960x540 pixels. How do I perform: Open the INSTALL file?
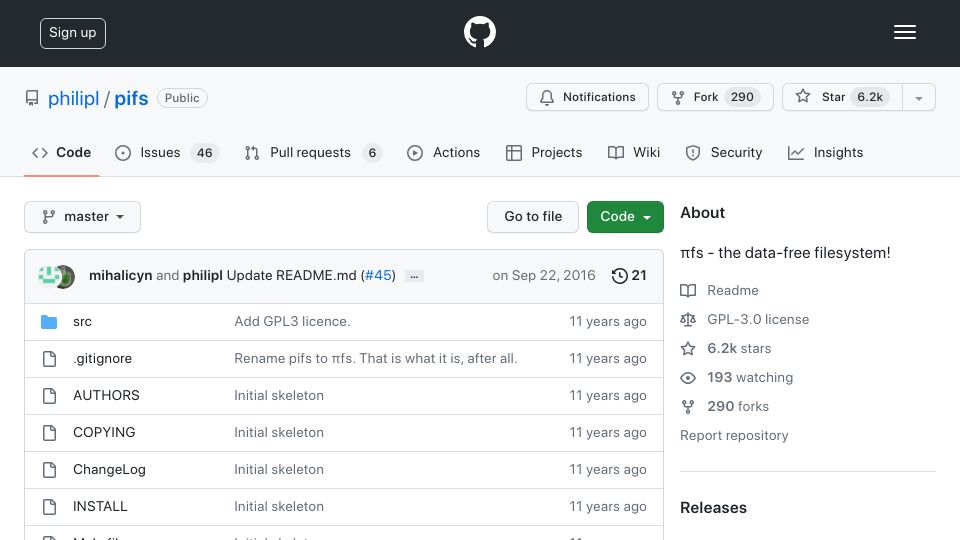[x=100, y=506]
